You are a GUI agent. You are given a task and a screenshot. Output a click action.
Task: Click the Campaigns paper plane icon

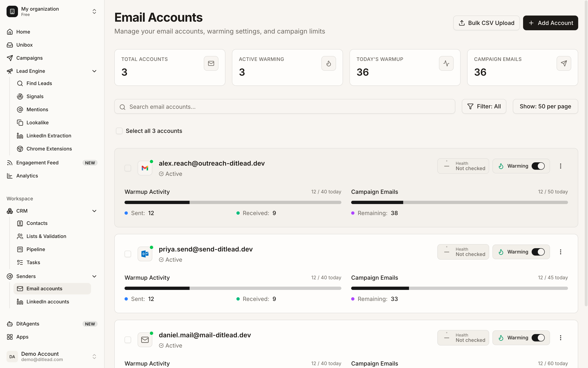click(10, 58)
